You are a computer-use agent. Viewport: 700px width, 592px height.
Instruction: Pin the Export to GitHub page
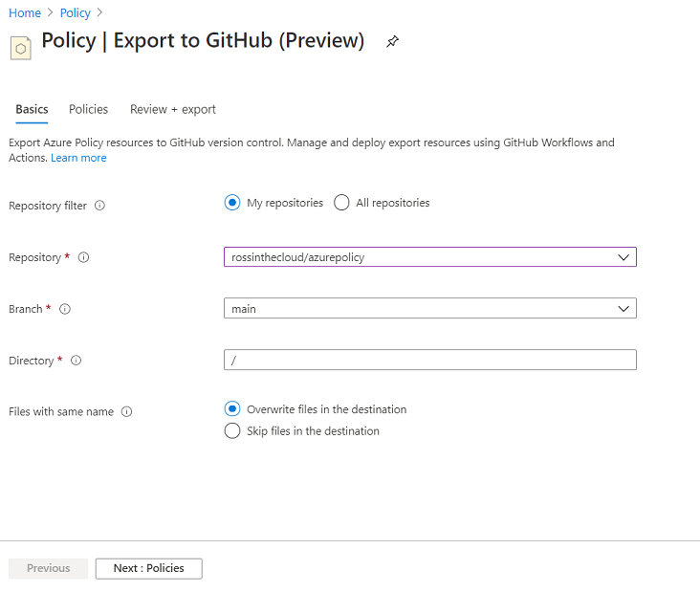[392, 41]
